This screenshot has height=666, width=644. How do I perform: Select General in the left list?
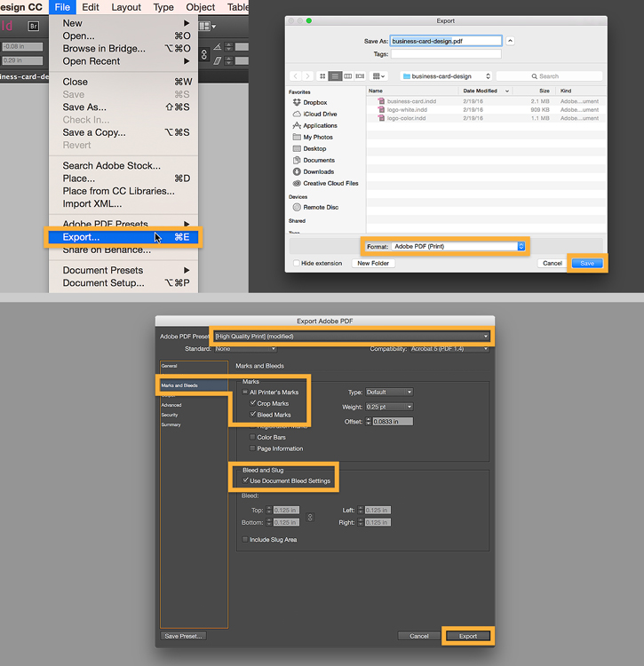(x=194, y=366)
